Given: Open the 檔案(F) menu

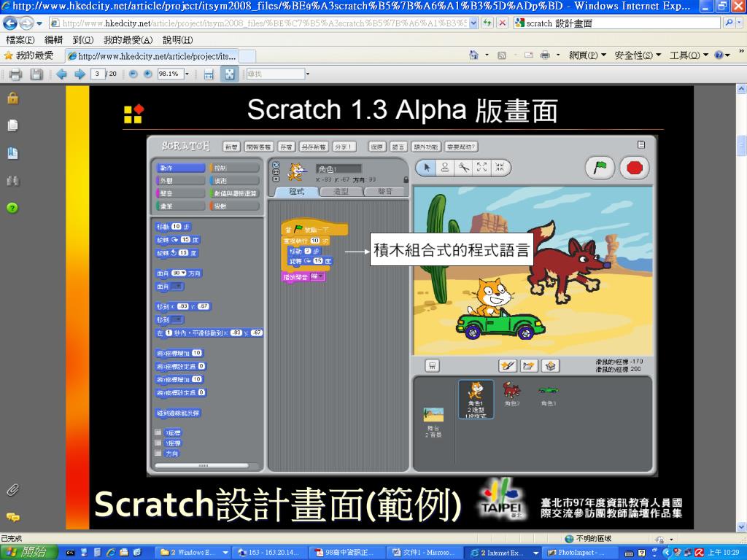Looking at the screenshot, I should click(20, 40).
